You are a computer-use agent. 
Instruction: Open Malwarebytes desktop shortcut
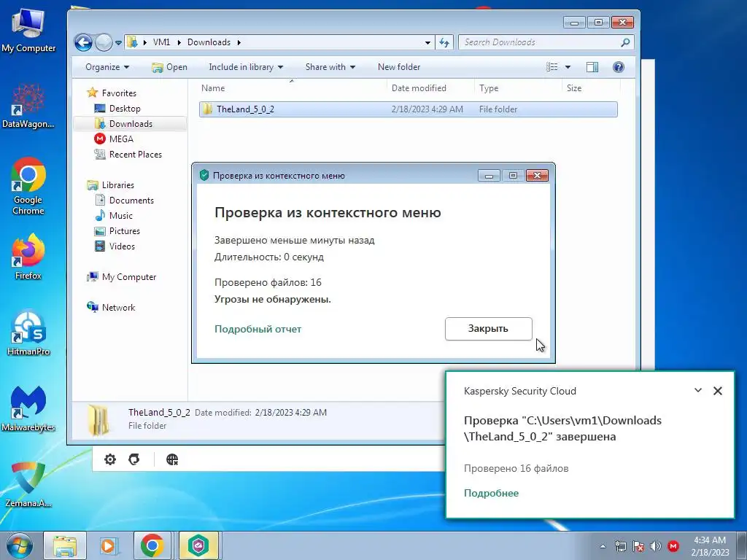coord(28,408)
